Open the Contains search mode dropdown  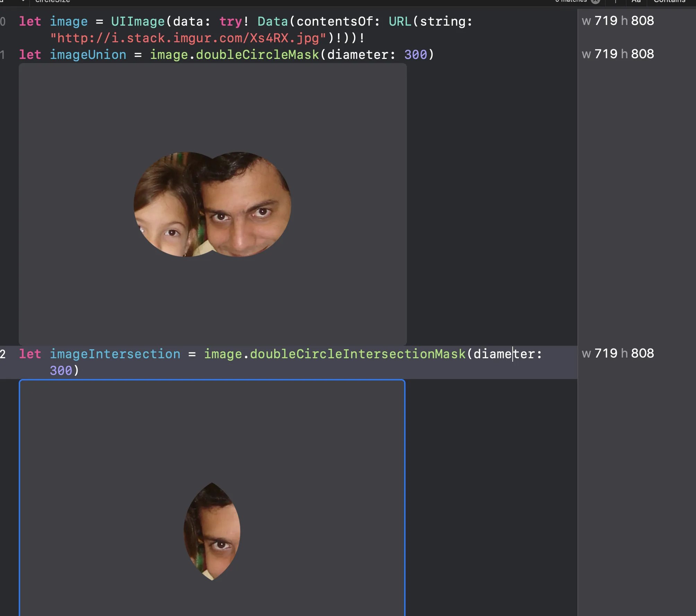pos(669,1)
